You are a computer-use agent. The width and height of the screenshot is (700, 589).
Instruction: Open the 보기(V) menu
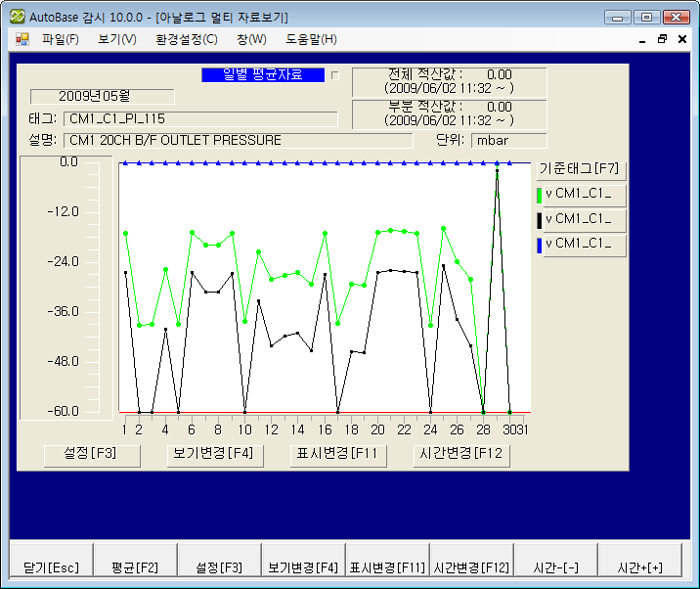[117, 39]
